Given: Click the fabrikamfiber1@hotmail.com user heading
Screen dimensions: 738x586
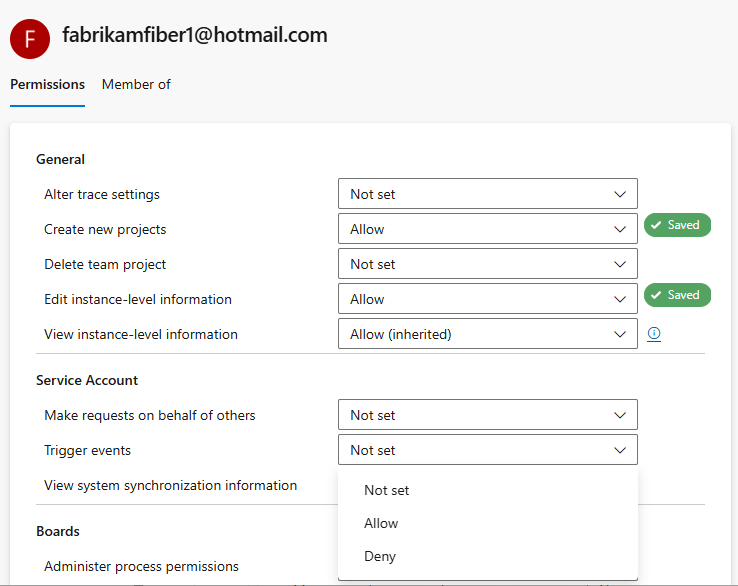Looking at the screenshot, I should (195, 35).
